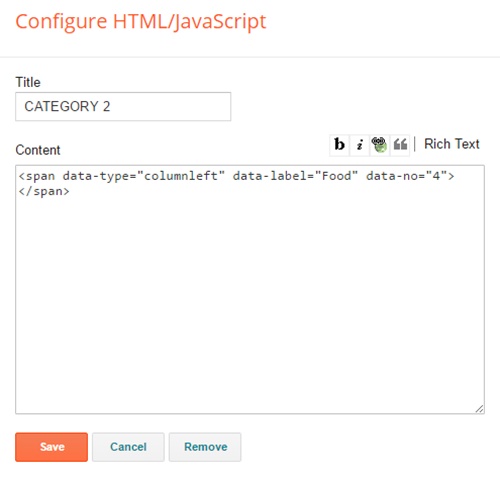Cancel the widget configuration
Image resolution: width=500 pixels, height=477 pixels.
pyautogui.click(x=128, y=447)
